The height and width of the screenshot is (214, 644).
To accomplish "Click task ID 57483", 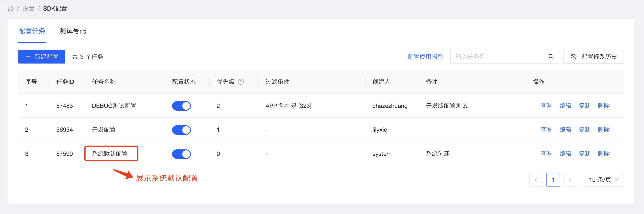I will [65, 106].
